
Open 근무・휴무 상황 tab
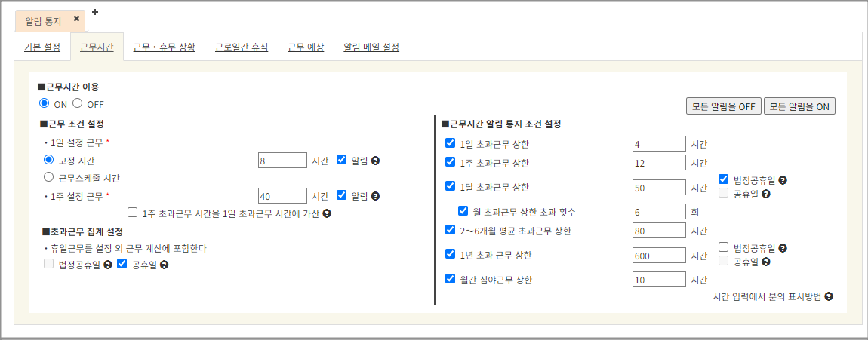164,47
